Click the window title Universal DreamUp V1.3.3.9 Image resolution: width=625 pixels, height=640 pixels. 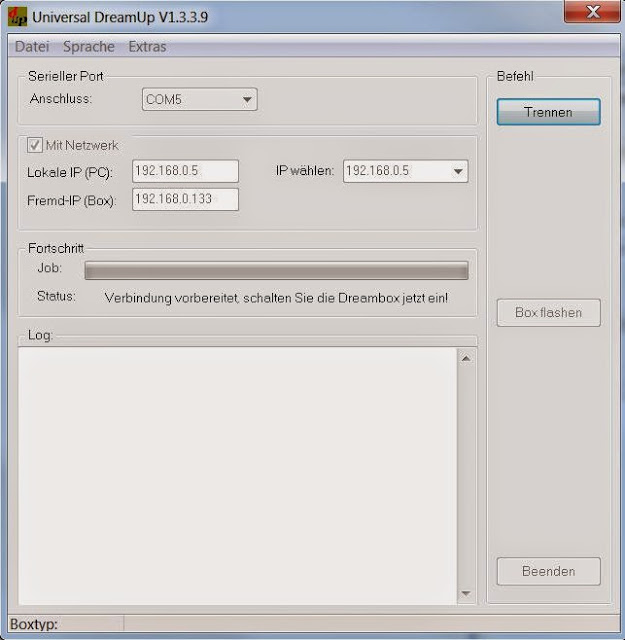click(120, 17)
